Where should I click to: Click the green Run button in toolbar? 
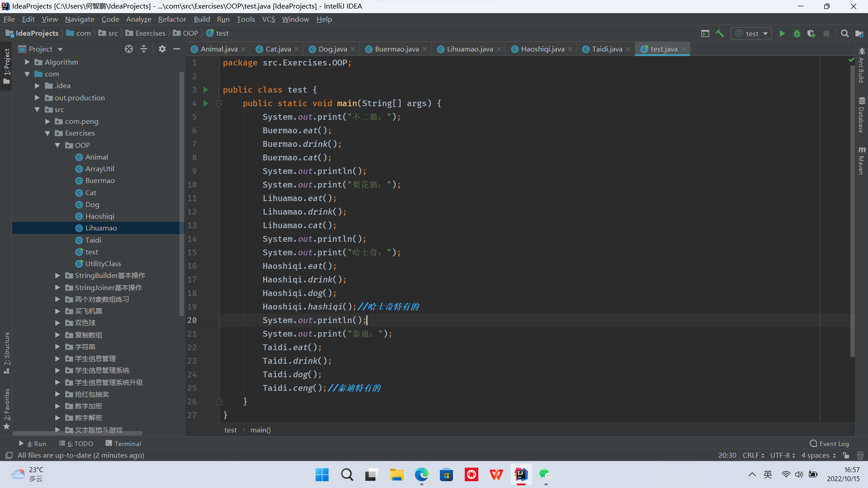pos(782,33)
